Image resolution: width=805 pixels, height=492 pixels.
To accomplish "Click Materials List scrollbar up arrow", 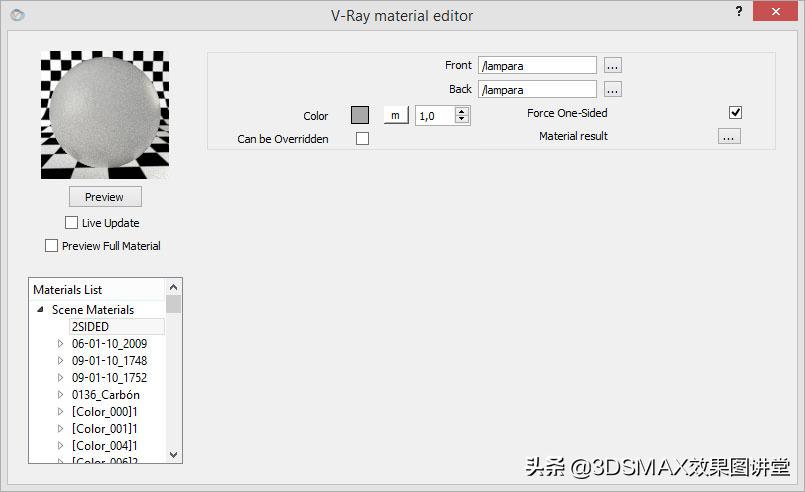I will [x=174, y=287].
